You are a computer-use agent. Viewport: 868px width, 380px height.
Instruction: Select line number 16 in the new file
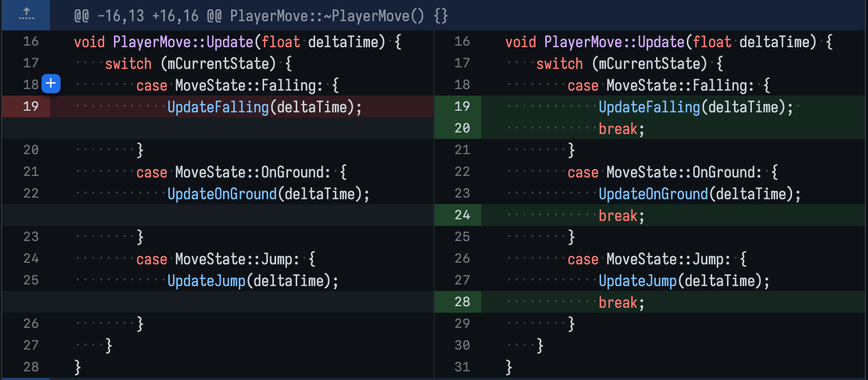(x=462, y=41)
